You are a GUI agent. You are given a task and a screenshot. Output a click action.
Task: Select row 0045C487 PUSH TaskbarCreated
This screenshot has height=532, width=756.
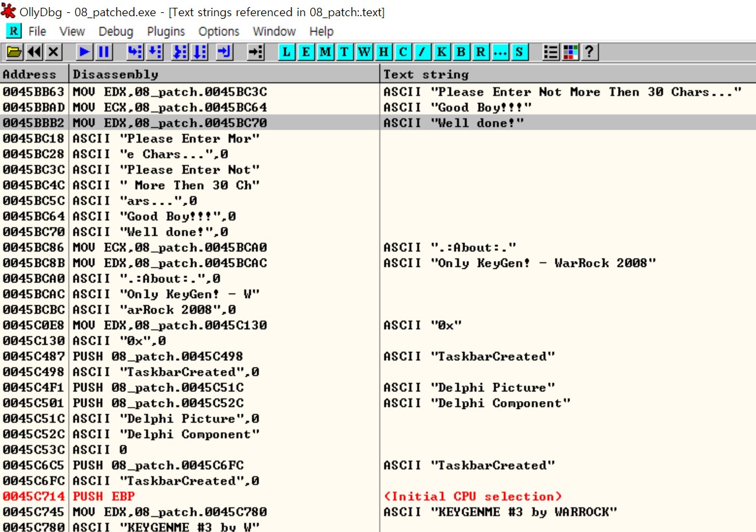pyautogui.click(x=378, y=356)
